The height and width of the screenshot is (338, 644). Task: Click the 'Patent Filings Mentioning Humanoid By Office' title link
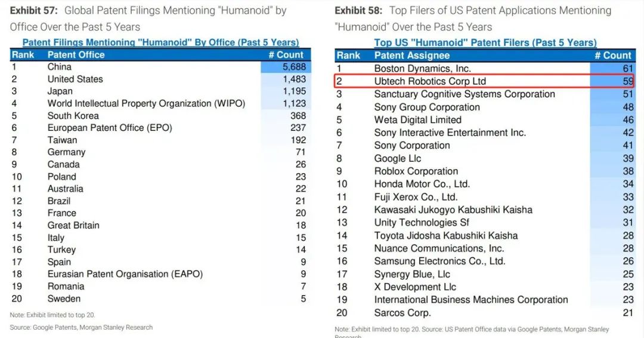click(160, 42)
